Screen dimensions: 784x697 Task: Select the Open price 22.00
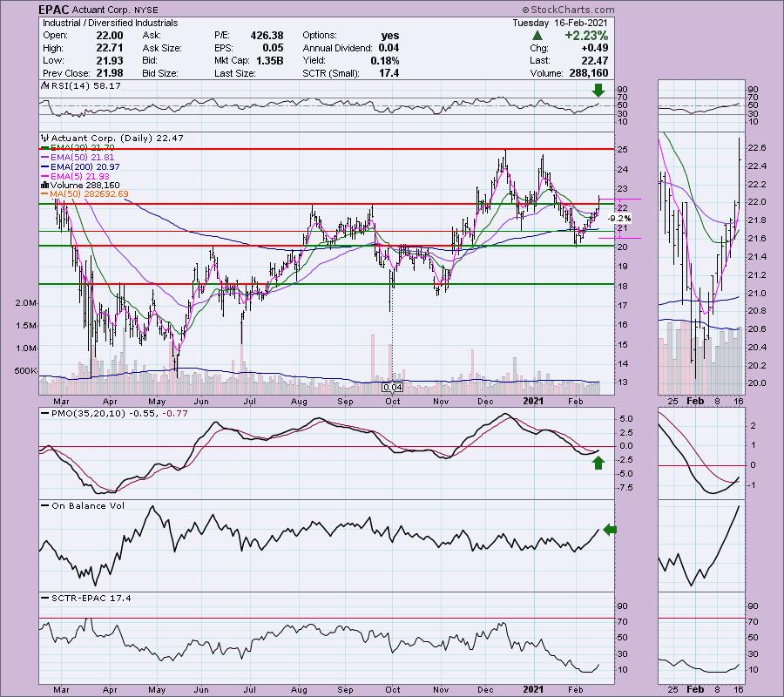[x=110, y=36]
